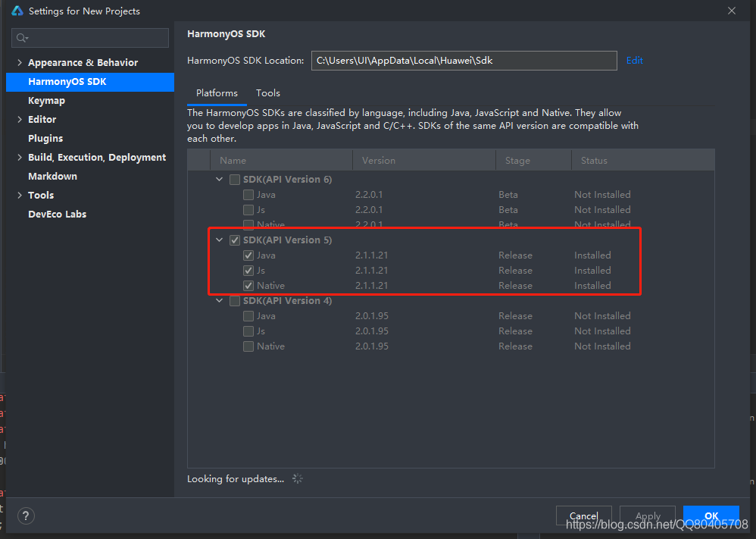756x539 pixels.
Task: Check the Js 2.0.1.95 checkbox
Action: [248, 331]
